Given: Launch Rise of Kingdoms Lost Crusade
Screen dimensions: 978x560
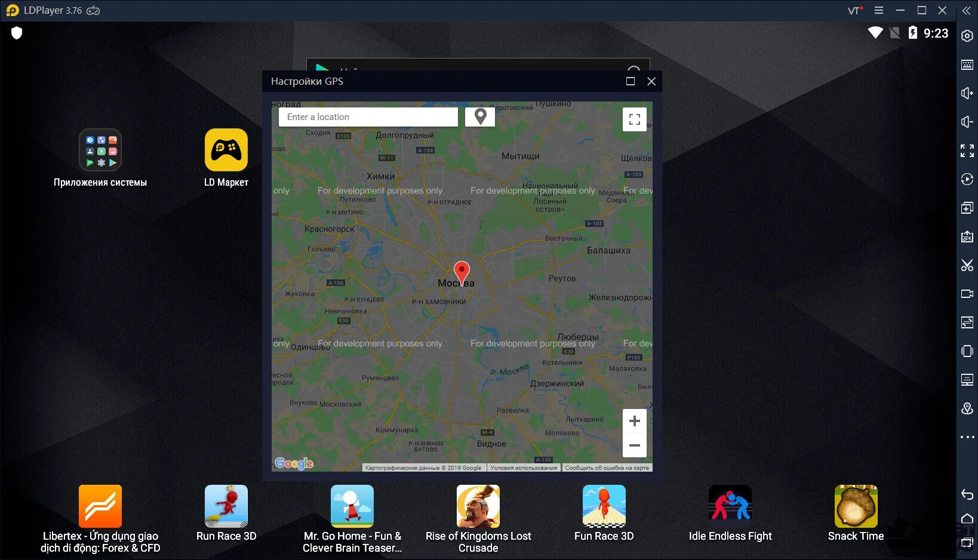Looking at the screenshot, I should click(x=478, y=519).
